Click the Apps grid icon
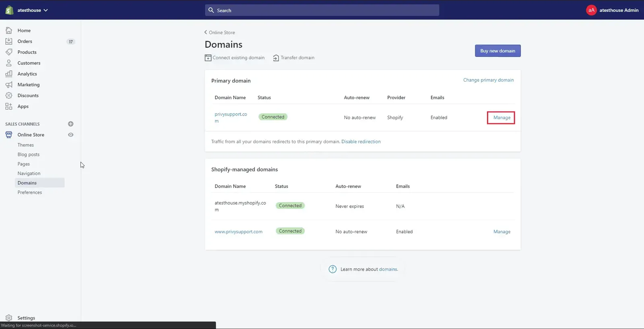 pyautogui.click(x=9, y=107)
